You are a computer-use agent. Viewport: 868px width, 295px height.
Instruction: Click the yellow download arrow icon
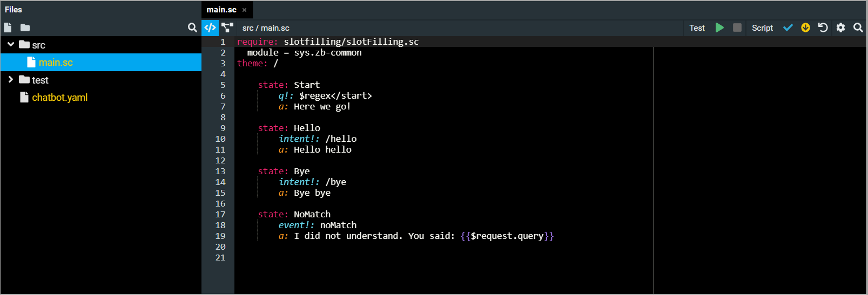click(805, 28)
